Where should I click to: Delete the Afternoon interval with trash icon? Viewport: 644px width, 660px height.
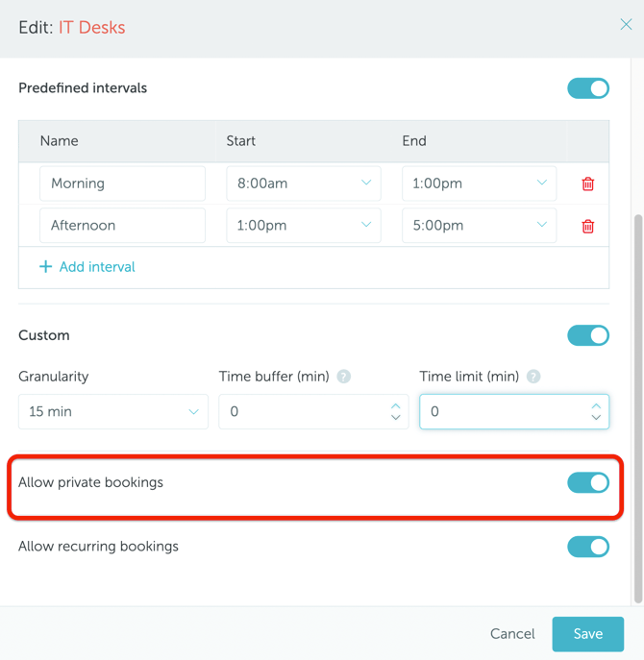[x=587, y=226]
